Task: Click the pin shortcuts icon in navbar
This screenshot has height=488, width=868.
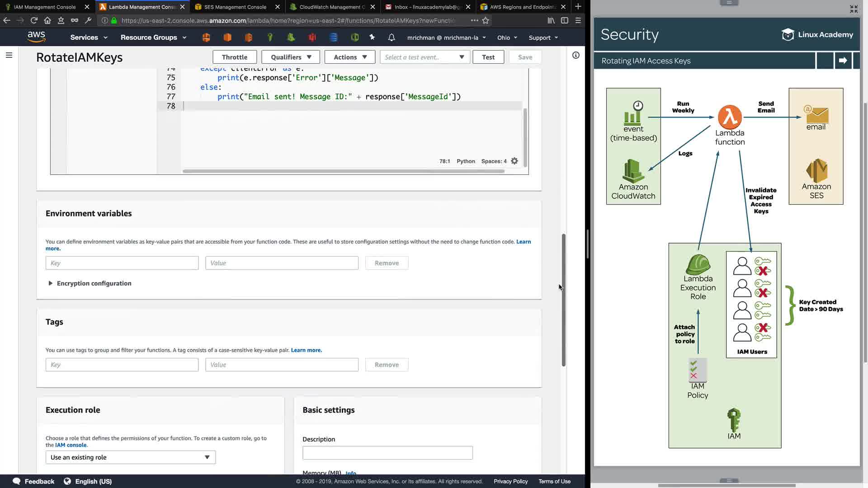Action: [x=372, y=38]
